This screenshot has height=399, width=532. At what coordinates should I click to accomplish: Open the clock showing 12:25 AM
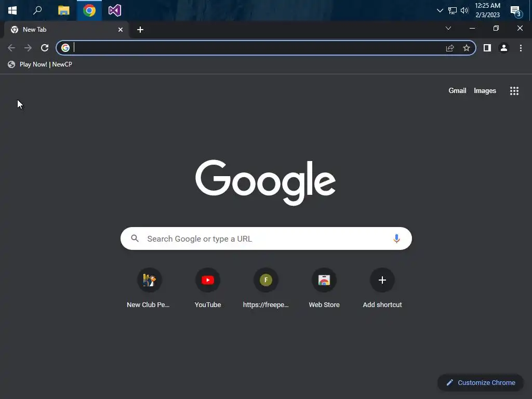(x=487, y=10)
